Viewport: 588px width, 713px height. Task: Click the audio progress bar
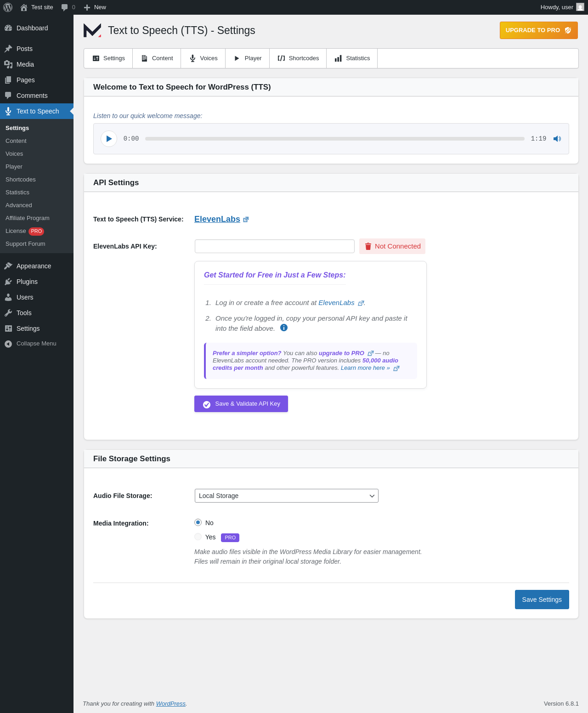click(x=335, y=139)
